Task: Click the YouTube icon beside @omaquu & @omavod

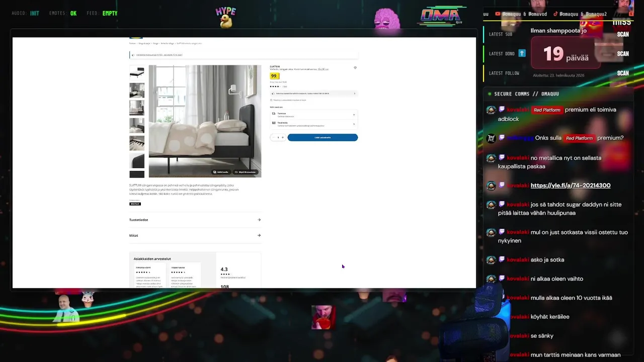Action: point(498,14)
